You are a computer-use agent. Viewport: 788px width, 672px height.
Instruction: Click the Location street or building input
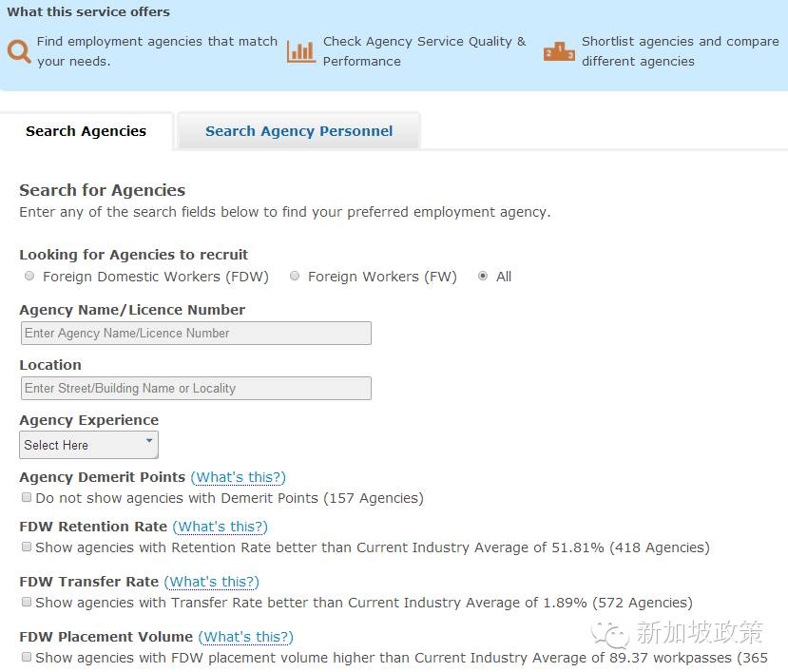(195, 388)
